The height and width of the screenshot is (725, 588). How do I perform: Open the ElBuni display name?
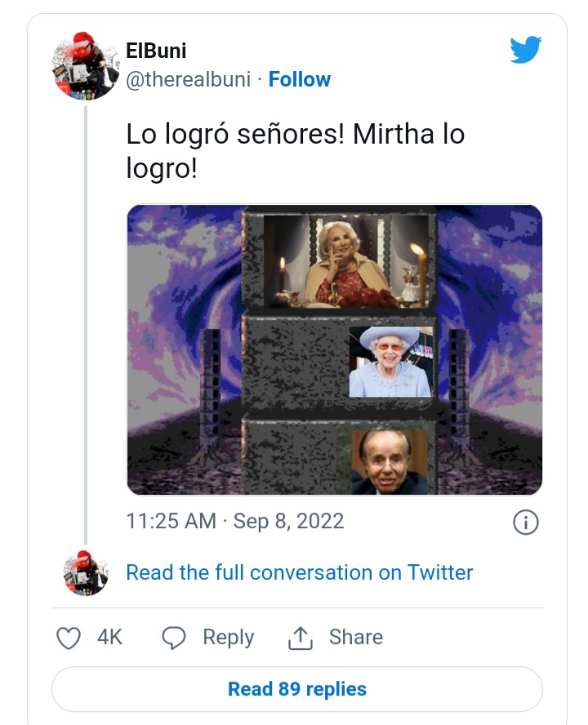pos(156,51)
